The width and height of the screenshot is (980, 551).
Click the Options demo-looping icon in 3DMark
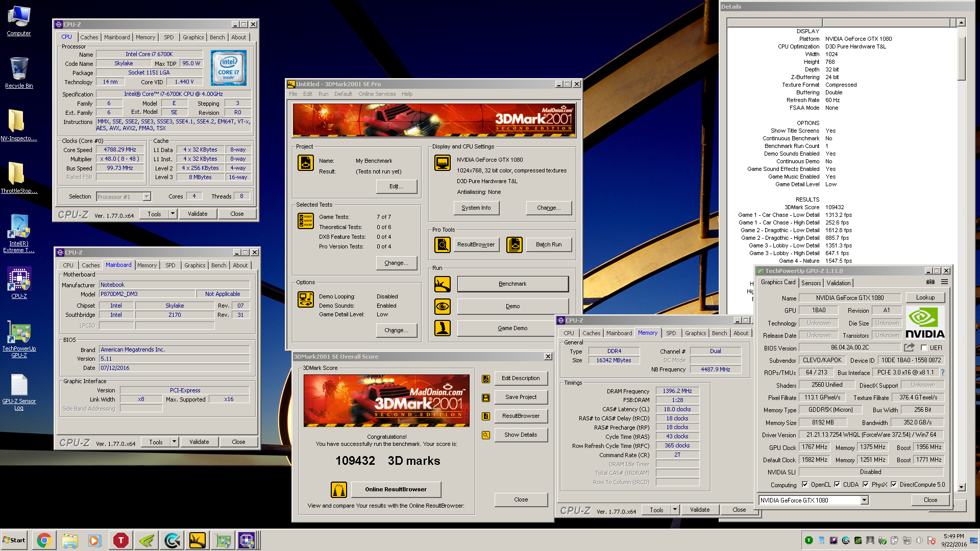click(x=306, y=299)
